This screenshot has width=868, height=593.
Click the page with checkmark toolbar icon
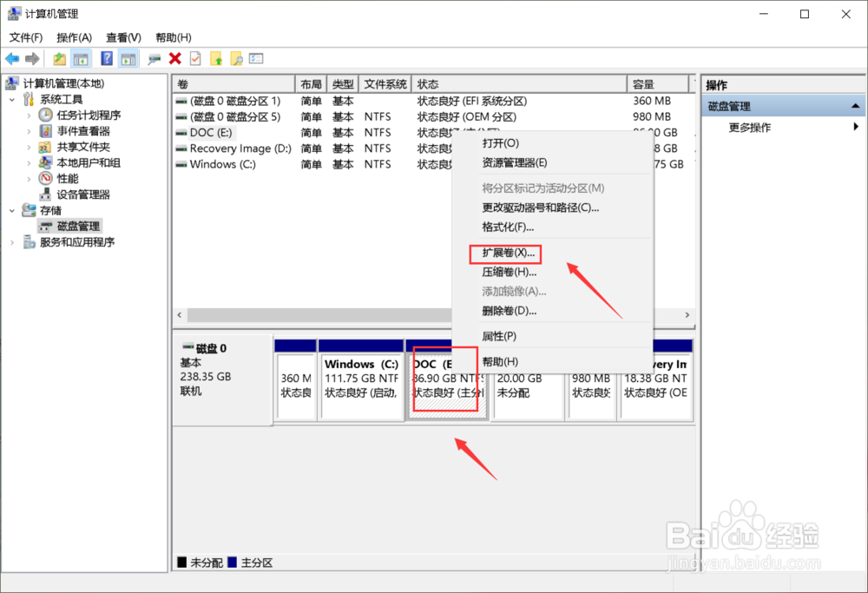click(194, 59)
